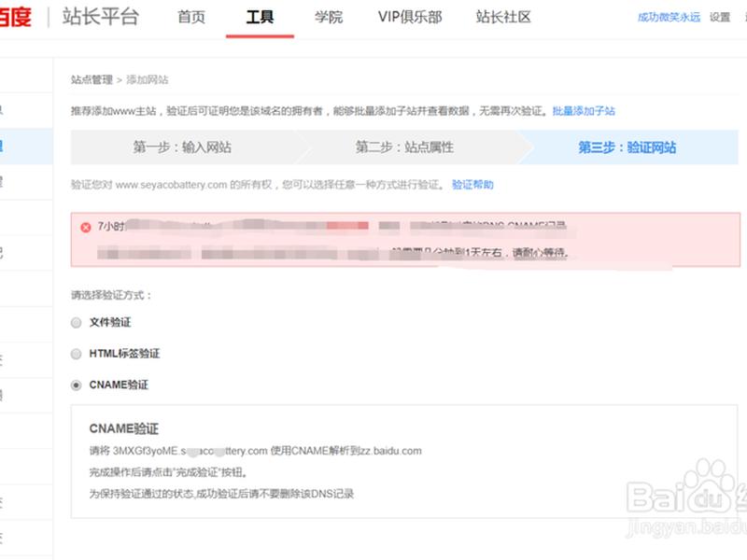This screenshot has height=560, width=747.
Task: Click the zz.baidu.com CNAME instruction line
Action: [x=255, y=451]
